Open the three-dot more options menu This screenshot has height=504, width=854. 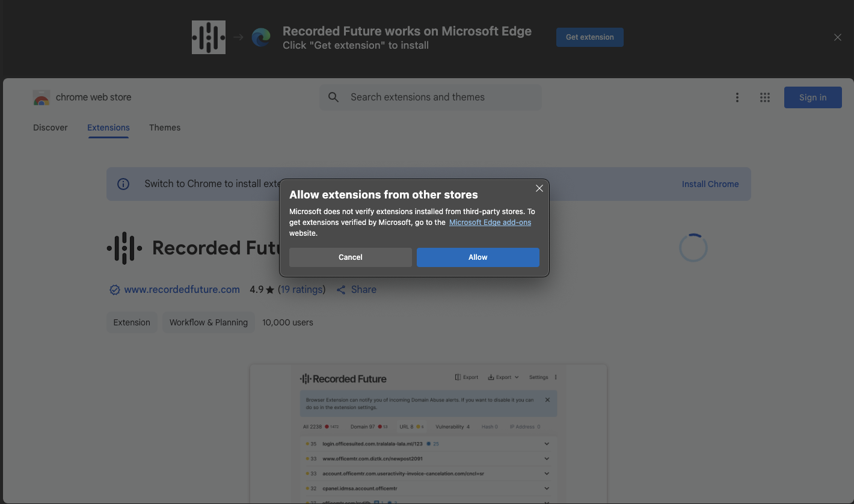pyautogui.click(x=737, y=97)
